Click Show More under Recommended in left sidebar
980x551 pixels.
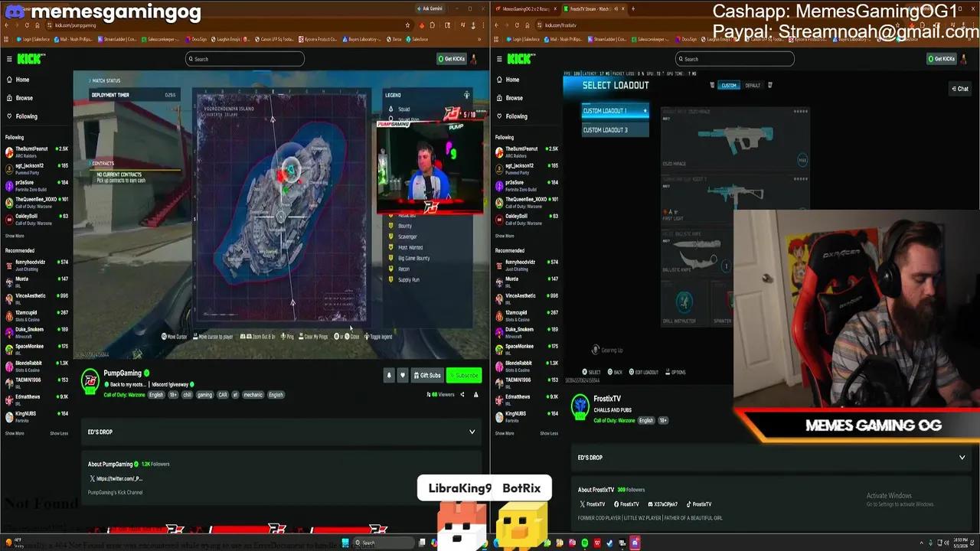[15, 433]
